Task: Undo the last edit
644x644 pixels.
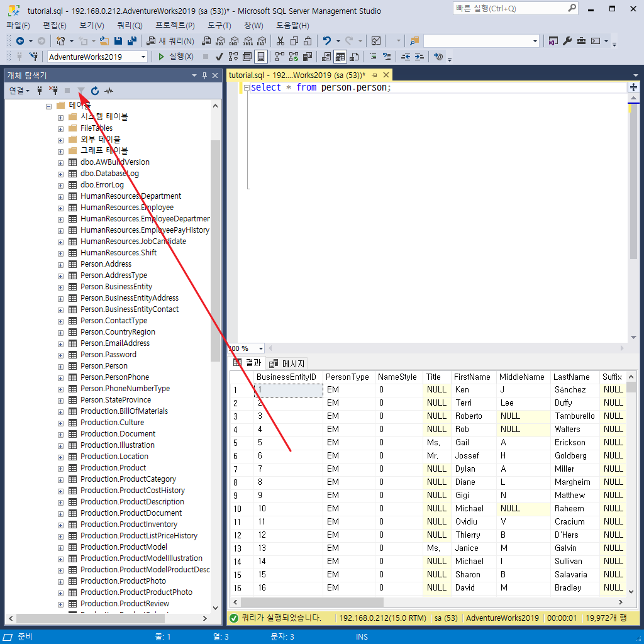Action: tap(327, 41)
